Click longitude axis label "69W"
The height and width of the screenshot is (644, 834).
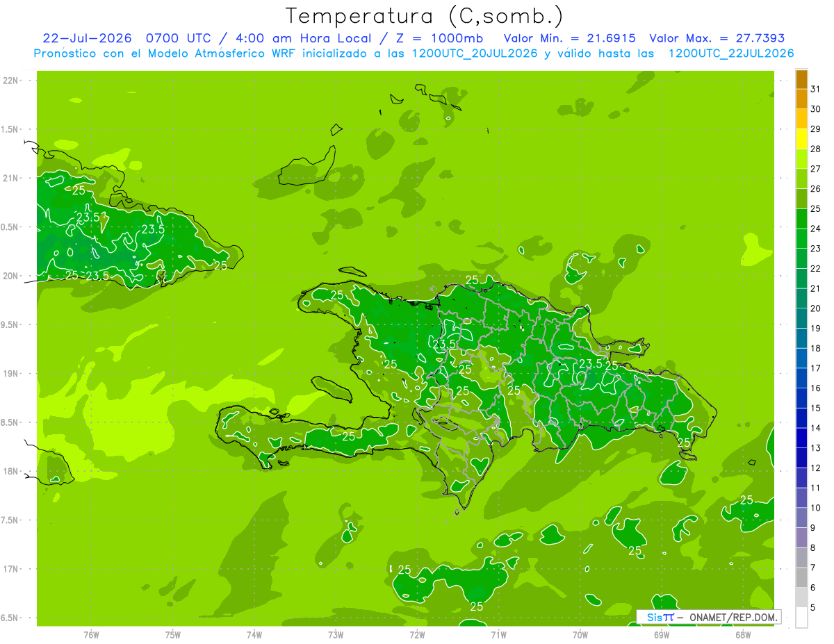coord(662,635)
